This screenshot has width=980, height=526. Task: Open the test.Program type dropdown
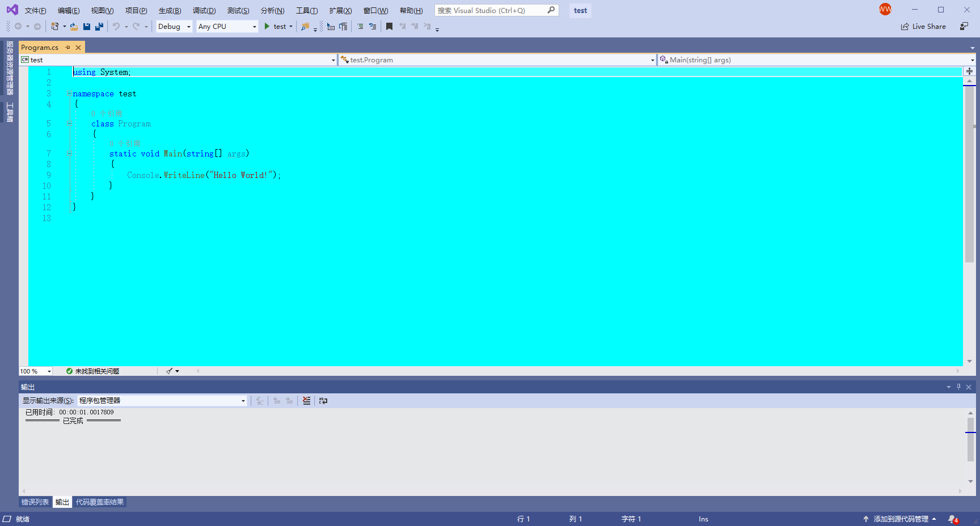click(497, 60)
